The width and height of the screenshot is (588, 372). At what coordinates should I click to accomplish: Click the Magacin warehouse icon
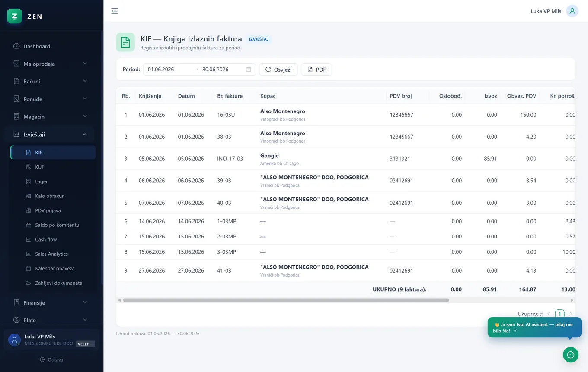point(16,117)
